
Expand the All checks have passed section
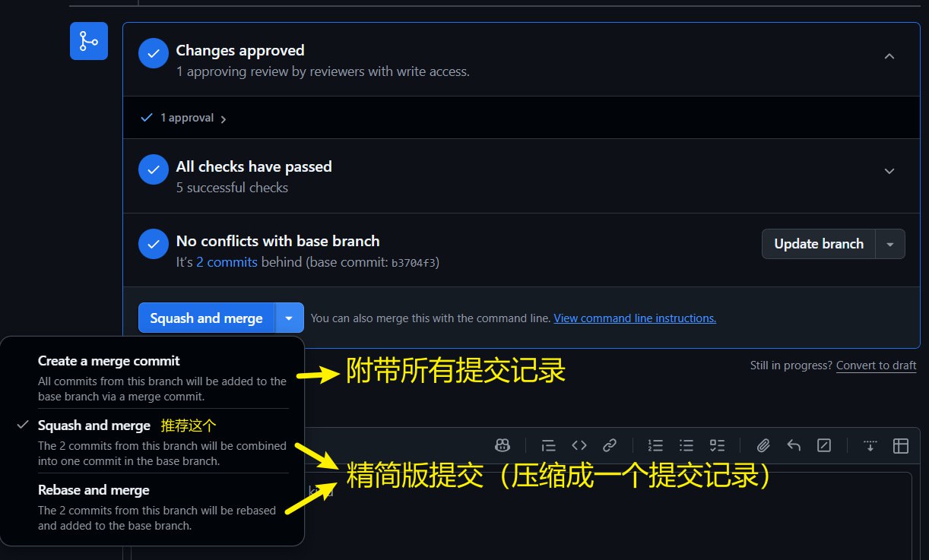889,172
